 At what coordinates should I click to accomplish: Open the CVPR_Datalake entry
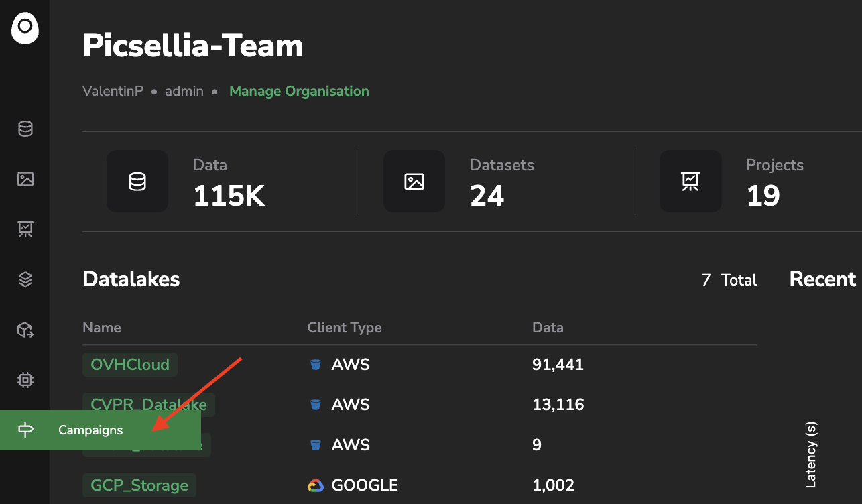pos(149,404)
